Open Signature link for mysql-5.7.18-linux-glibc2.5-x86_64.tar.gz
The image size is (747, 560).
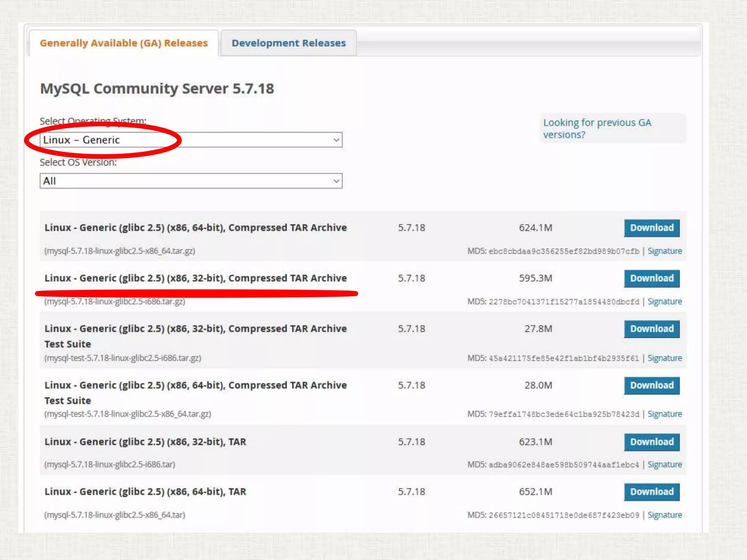(x=665, y=251)
